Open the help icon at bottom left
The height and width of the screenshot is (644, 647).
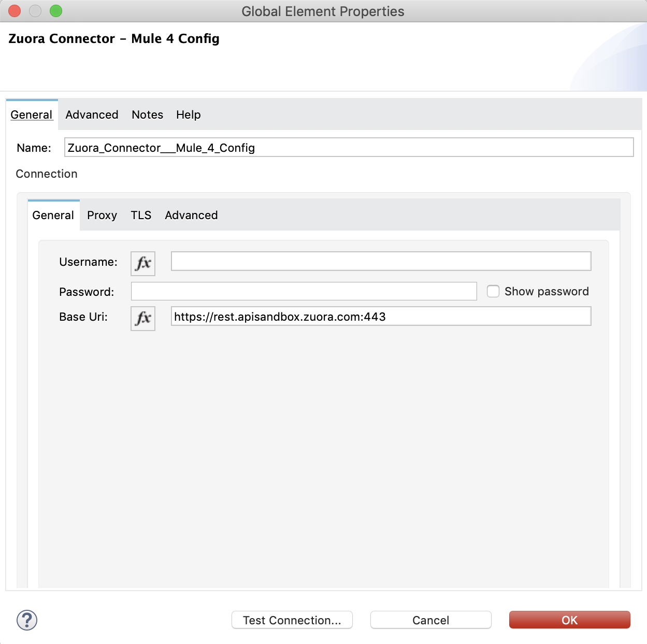26,620
